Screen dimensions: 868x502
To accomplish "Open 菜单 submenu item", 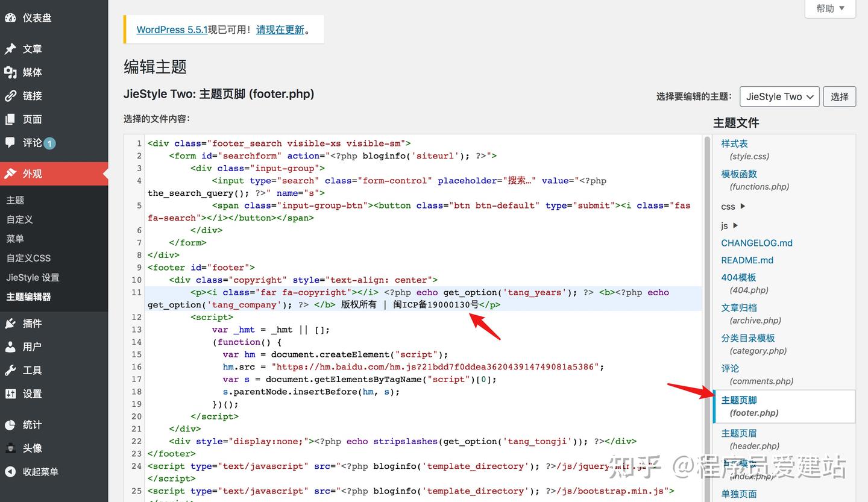I will 15,239.
